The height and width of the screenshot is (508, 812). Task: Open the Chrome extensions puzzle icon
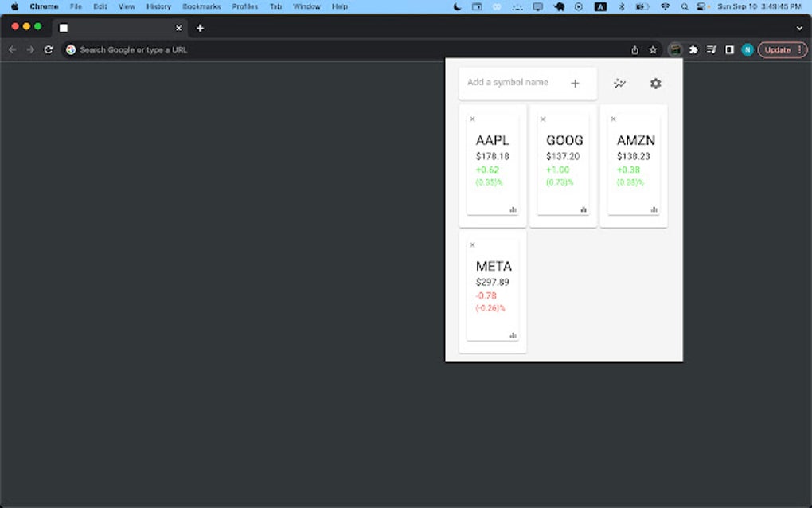coord(693,49)
